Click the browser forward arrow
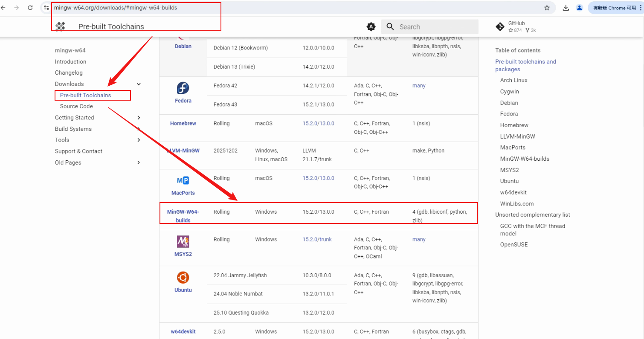644x339 pixels. [x=17, y=8]
